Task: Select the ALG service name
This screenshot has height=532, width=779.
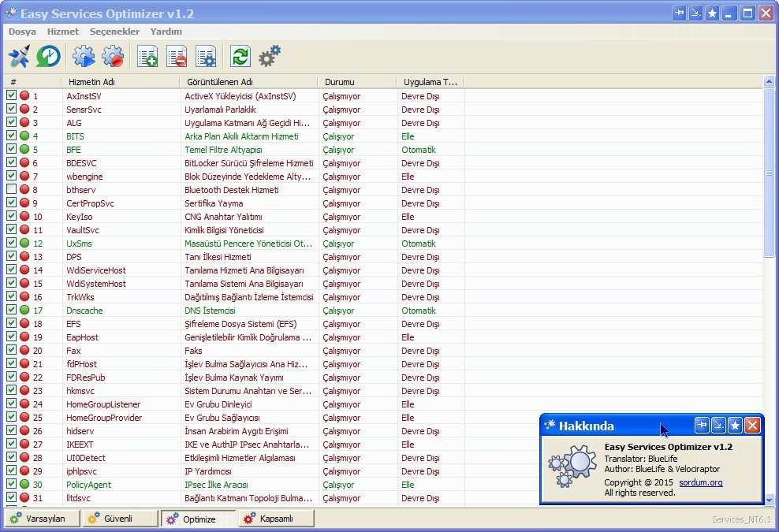Action: coord(74,123)
